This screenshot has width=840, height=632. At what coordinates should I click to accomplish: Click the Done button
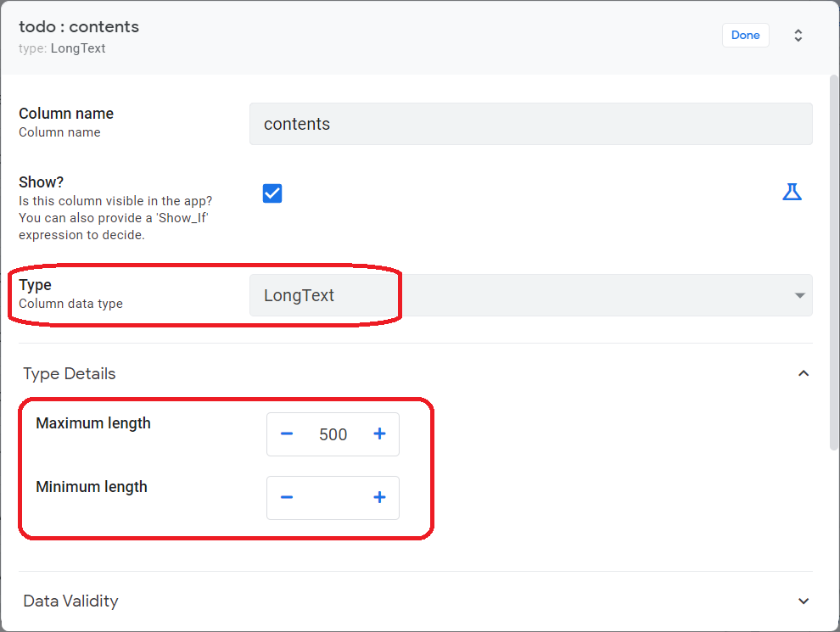[745, 35]
